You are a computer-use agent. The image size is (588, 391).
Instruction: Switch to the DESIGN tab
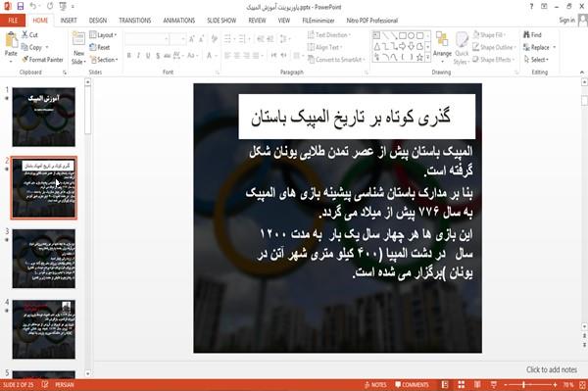click(98, 21)
